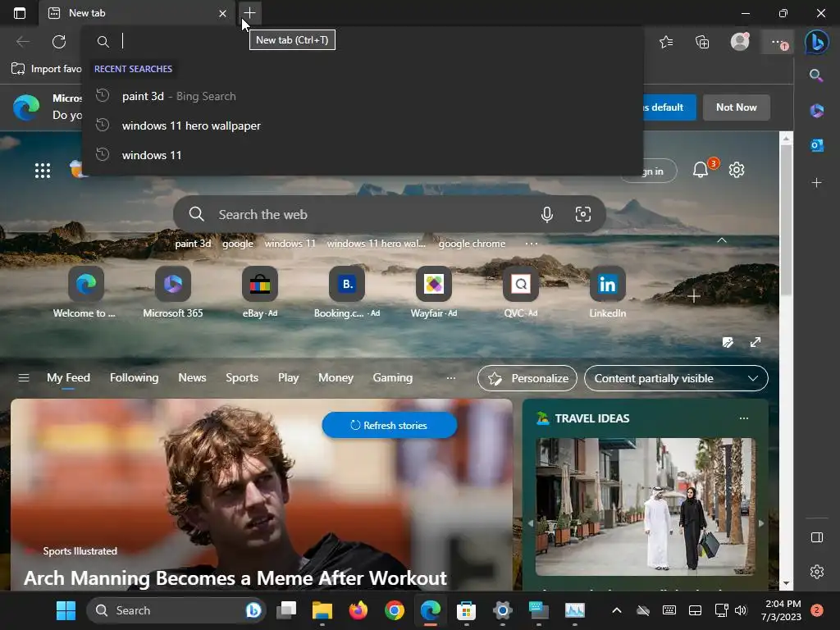The width and height of the screenshot is (840, 630).
Task: Add a sidebar app with plus
Action: coord(816,183)
